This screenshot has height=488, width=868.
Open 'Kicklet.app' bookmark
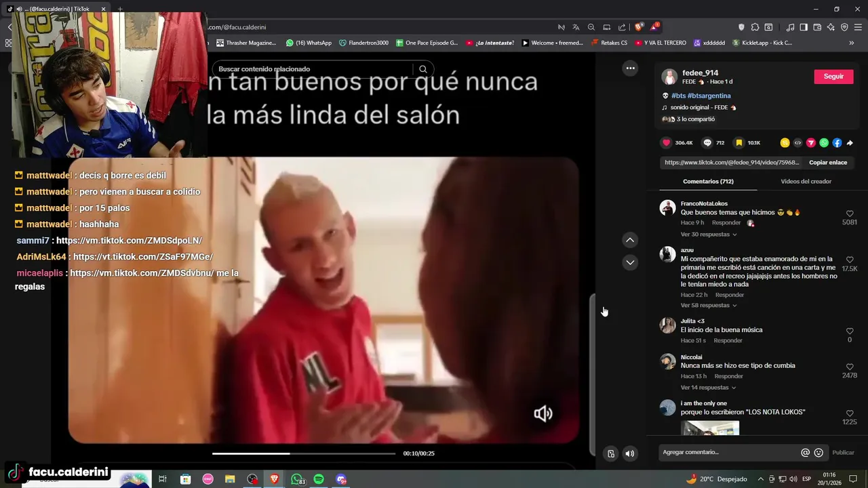click(762, 43)
